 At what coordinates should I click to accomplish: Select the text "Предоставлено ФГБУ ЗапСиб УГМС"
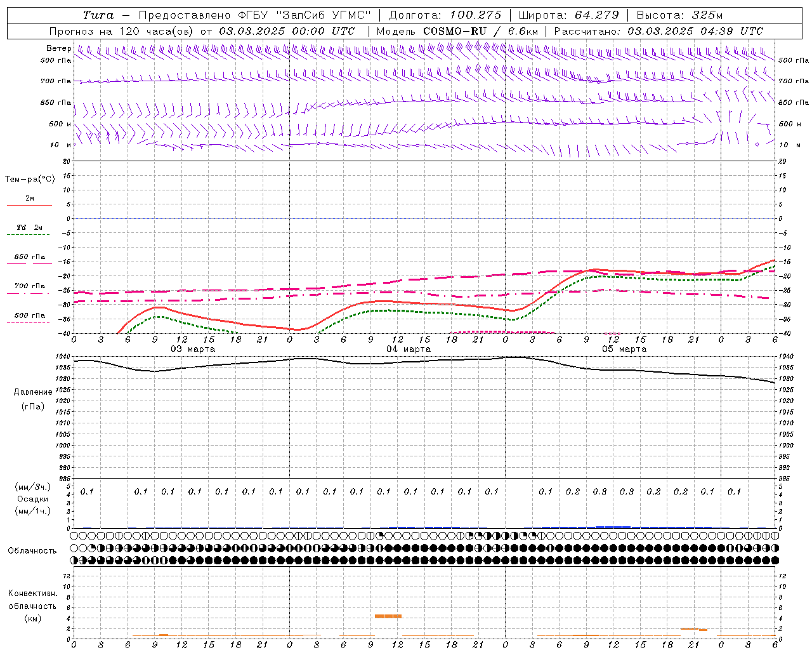254,15
